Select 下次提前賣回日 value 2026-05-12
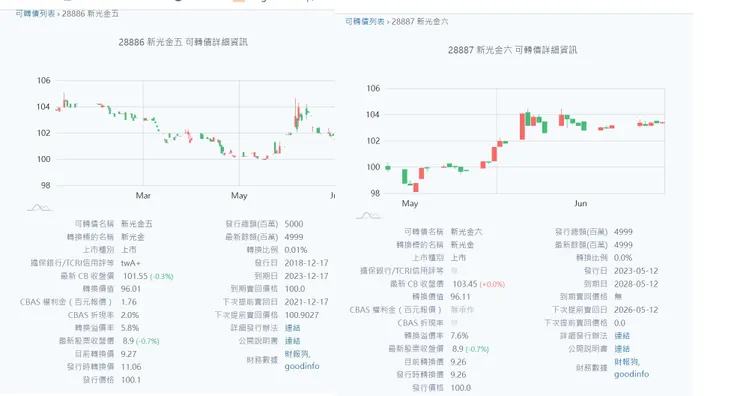740x396 pixels. click(636, 310)
